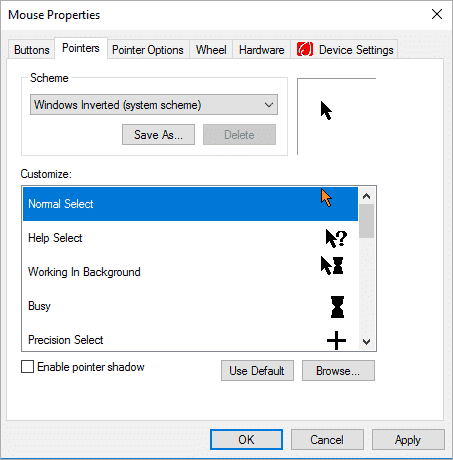Click the Customize list scroll-down arrow
This screenshot has width=453, height=460.
366,342
